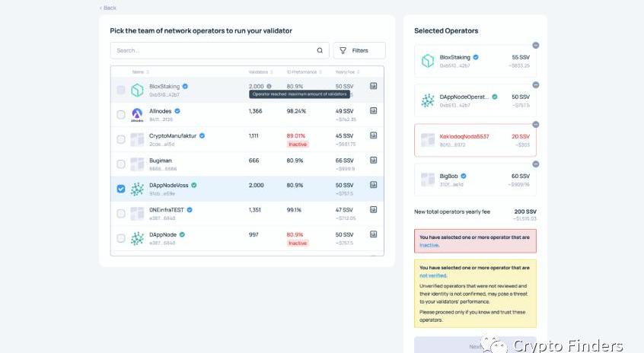Viewport: 644px width, 353px height.
Task: Open chart details for Bugiman row
Action: (373, 160)
